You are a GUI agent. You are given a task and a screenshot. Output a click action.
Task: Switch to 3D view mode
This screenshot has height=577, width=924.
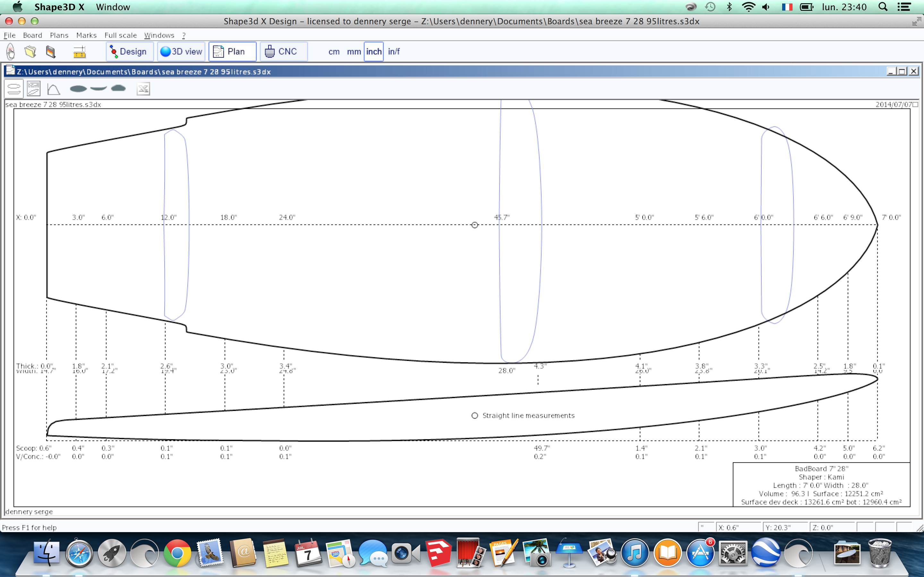click(181, 52)
